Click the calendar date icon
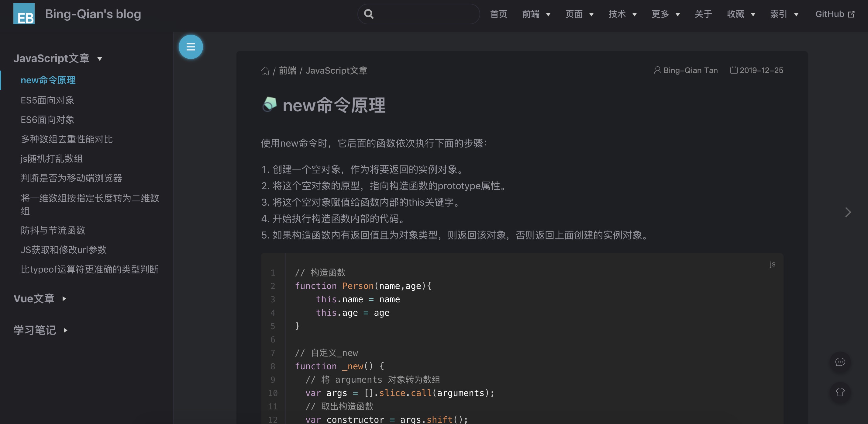This screenshot has width=868, height=424. (x=734, y=70)
